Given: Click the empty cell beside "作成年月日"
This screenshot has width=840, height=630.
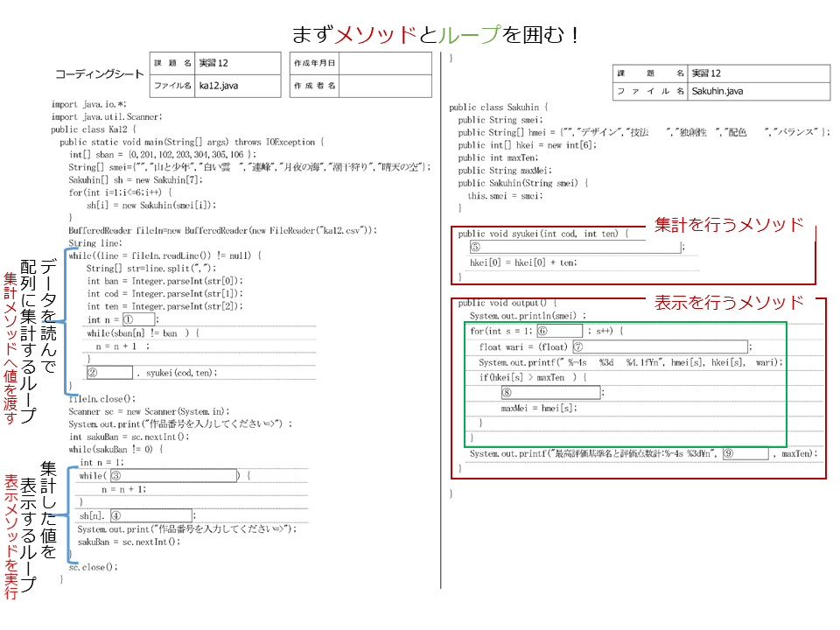Looking at the screenshot, I should coord(386,63).
